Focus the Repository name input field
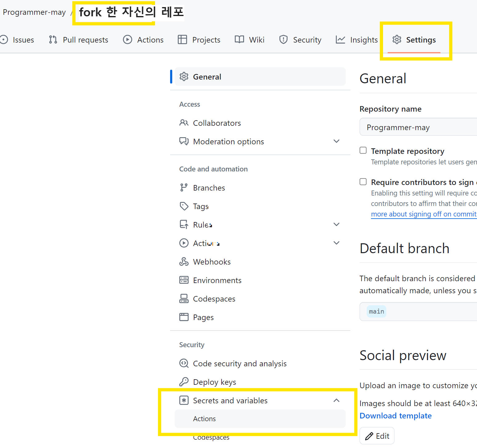Viewport: 477px width, 448px height. tap(418, 127)
